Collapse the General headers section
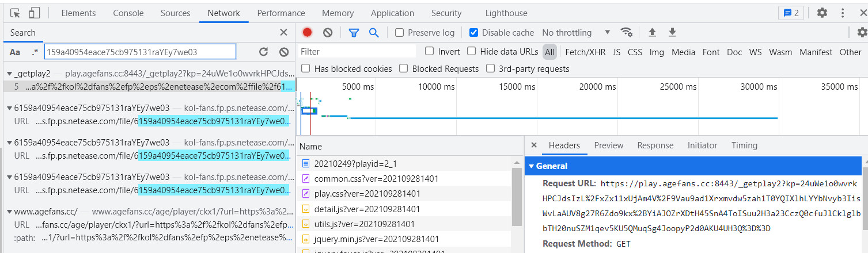868x253 pixels. click(531, 166)
